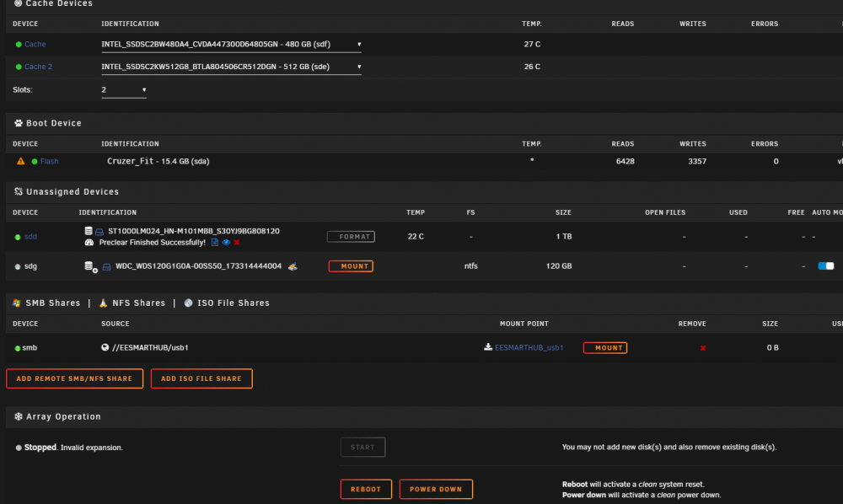Click the ISO File Shares disc icon

pos(188,303)
